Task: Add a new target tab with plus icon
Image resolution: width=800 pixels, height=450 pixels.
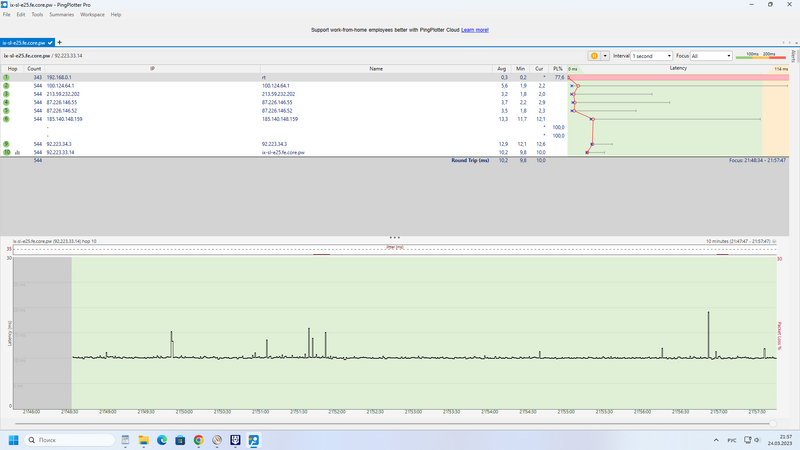Action: (59, 42)
